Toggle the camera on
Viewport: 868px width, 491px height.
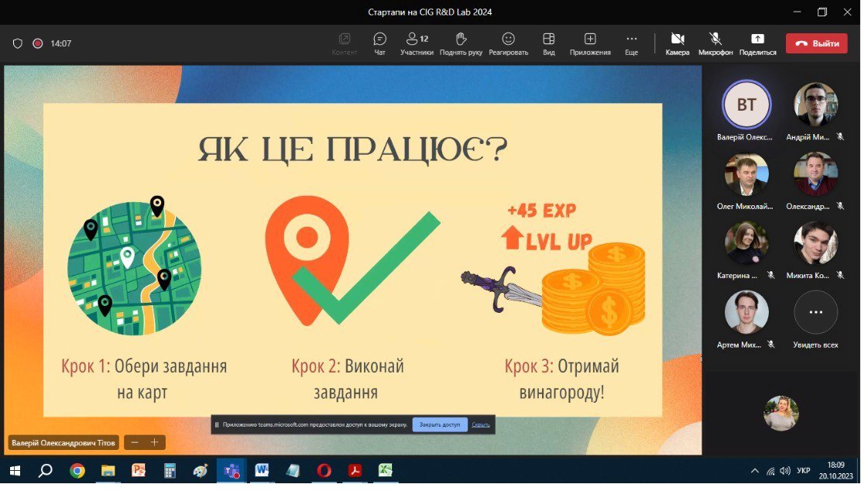point(677,43)
